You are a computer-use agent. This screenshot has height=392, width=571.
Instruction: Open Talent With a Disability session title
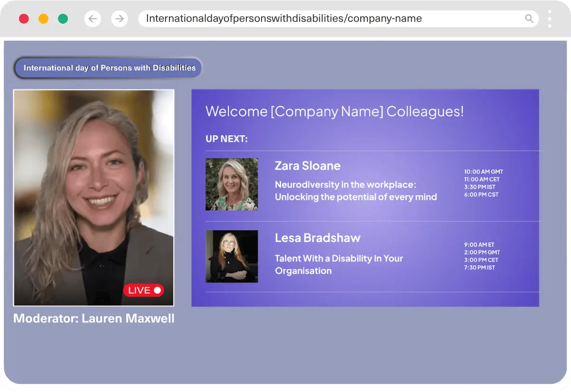(x=338, y=264)
